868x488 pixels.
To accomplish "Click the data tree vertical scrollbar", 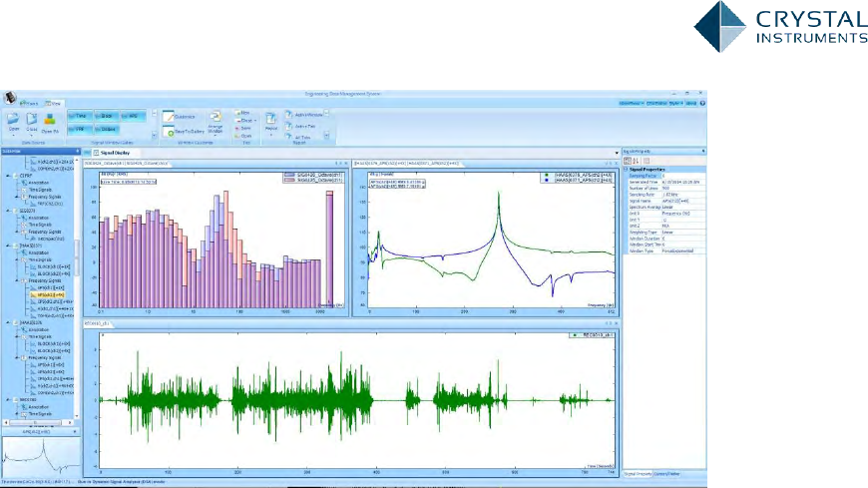I will click(77, 260).
